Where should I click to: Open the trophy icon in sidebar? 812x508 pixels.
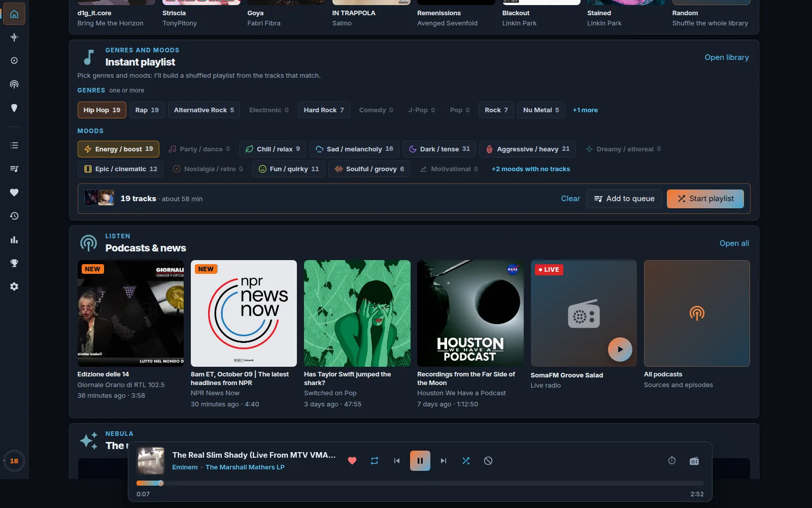tap(14, 263)
